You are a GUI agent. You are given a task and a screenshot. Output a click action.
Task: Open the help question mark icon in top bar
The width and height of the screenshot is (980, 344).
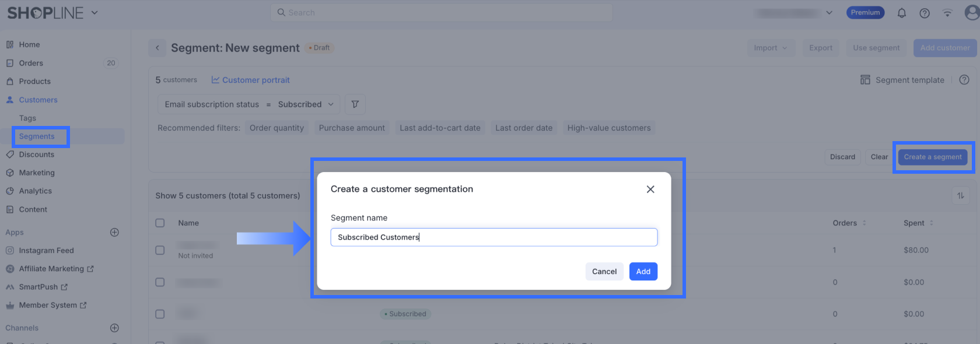(925, 13)
